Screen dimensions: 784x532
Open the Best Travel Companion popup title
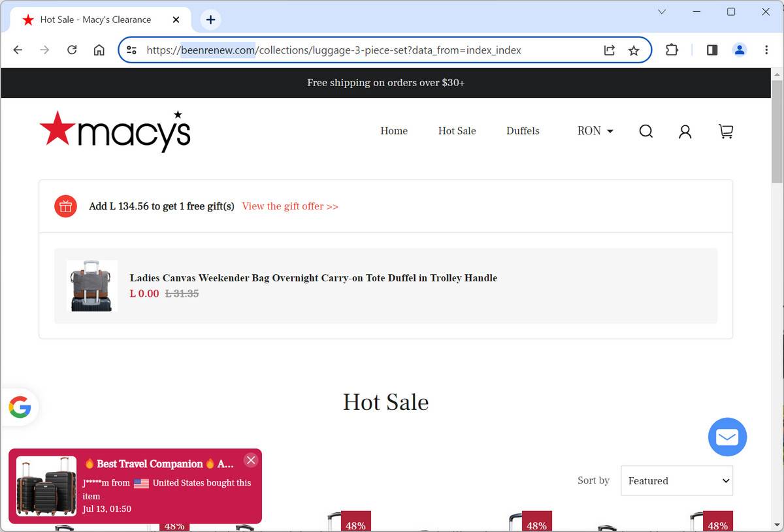159,464
